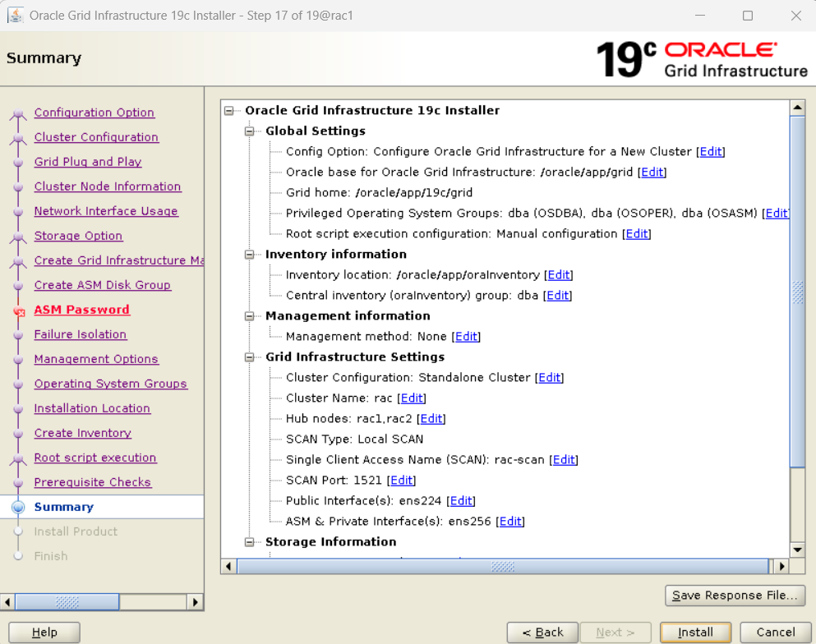Go to the Failure Isolation step
Image resolution: width=816 pixels, height=644 pixels.
pos(81,334)
